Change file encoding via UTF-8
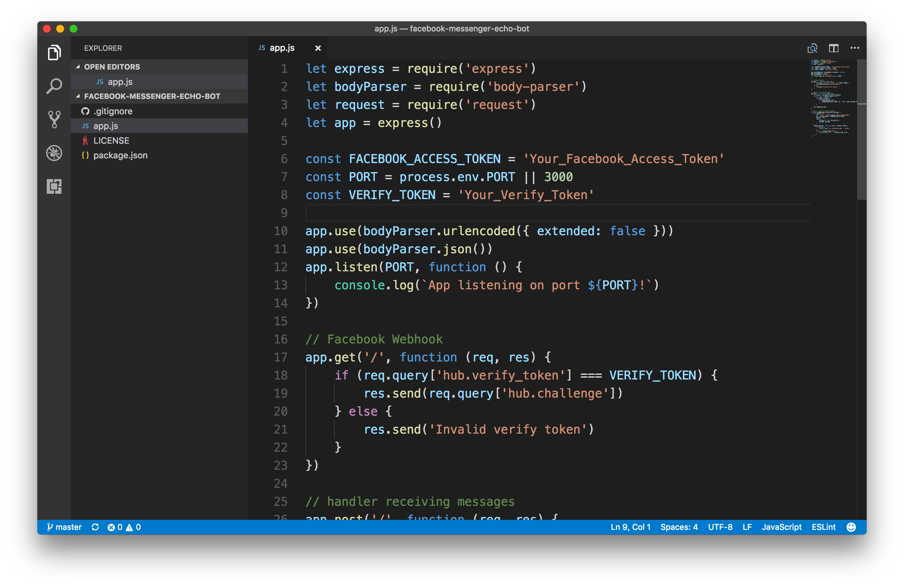Viewport: 904px width, 588px height. (720, 527)
